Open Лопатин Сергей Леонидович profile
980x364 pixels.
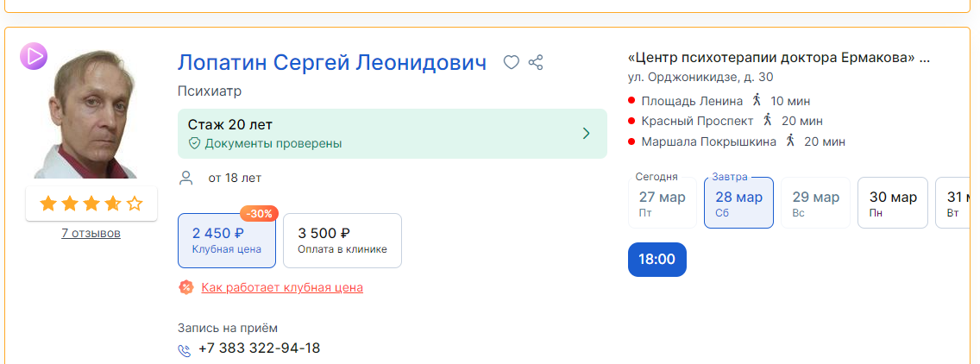click(332, 63)
